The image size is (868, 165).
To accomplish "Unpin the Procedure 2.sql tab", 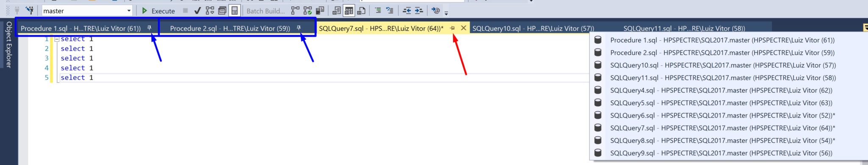I will tap(299, 28).
